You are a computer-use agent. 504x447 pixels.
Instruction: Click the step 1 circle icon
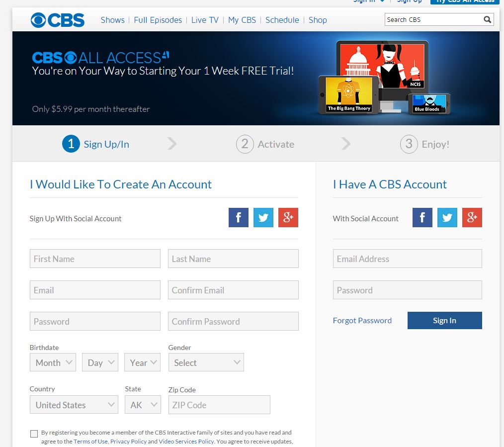click(x=71, y=144)
